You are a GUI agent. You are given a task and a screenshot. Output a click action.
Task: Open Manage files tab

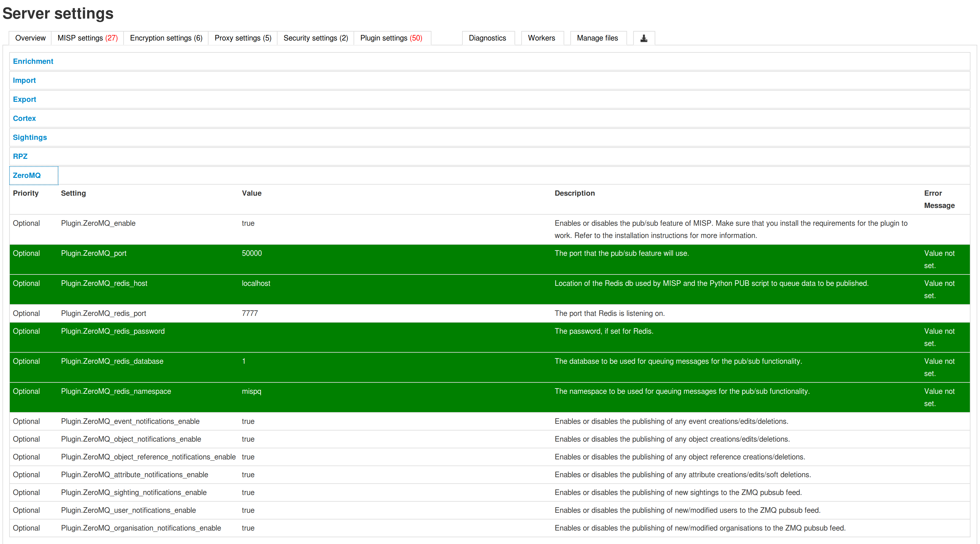[x=597, y=38]
